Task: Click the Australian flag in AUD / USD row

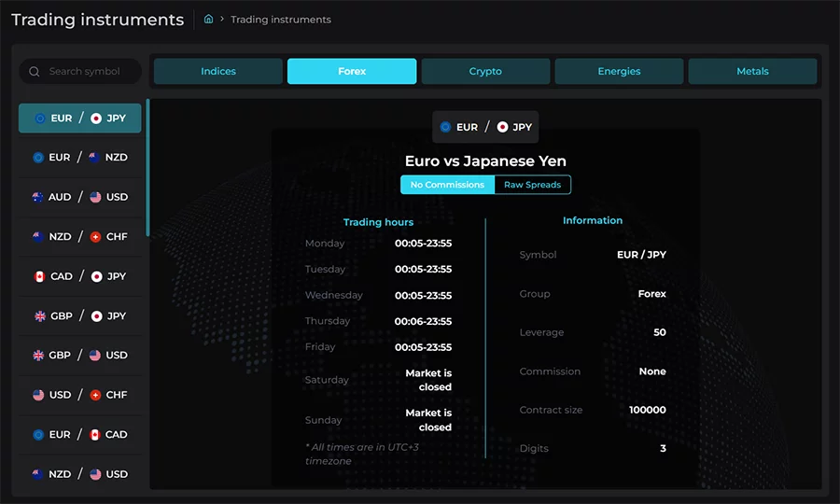Action: point(37,197)
